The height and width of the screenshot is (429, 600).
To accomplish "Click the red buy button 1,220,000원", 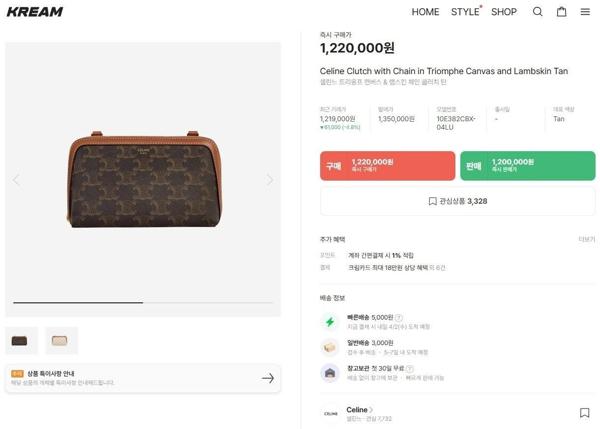I will (387, 165).
